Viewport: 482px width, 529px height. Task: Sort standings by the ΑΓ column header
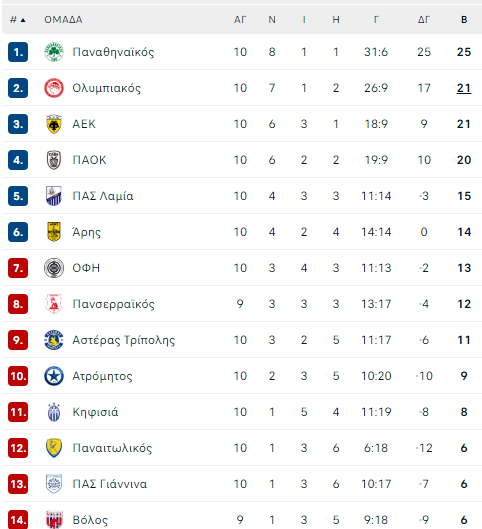(x=240, y=20)
